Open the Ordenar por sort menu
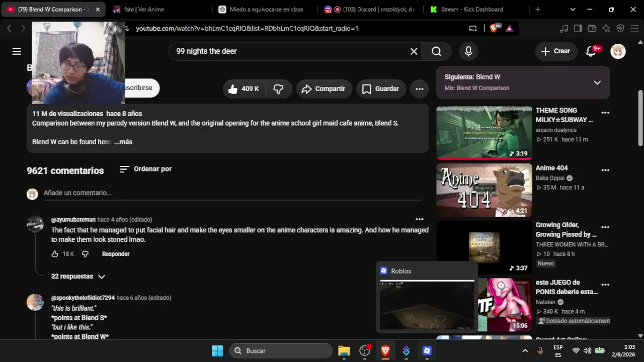This screenshot has width=644, height=362. [x=145, y=169]
